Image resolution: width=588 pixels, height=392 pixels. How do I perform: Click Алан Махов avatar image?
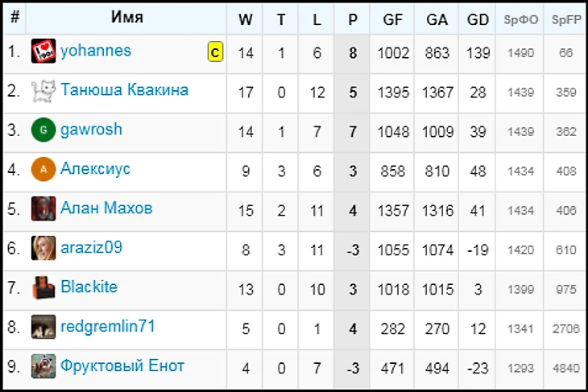pos(43,208)
